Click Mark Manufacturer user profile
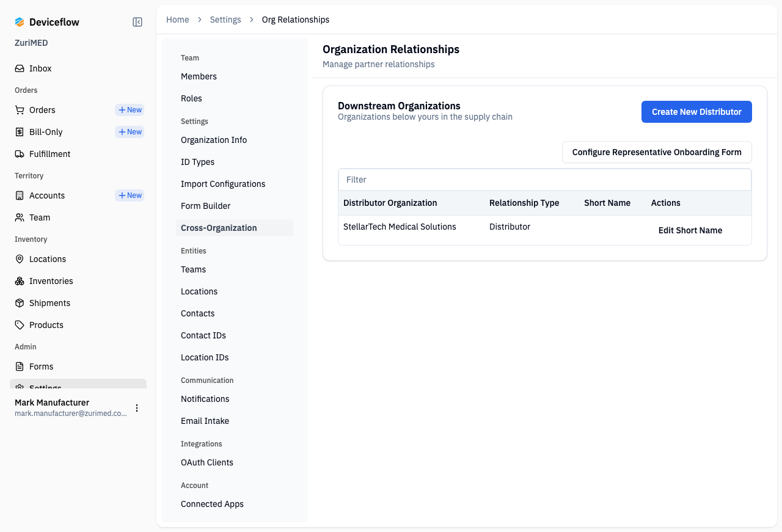 click(71, 408)
